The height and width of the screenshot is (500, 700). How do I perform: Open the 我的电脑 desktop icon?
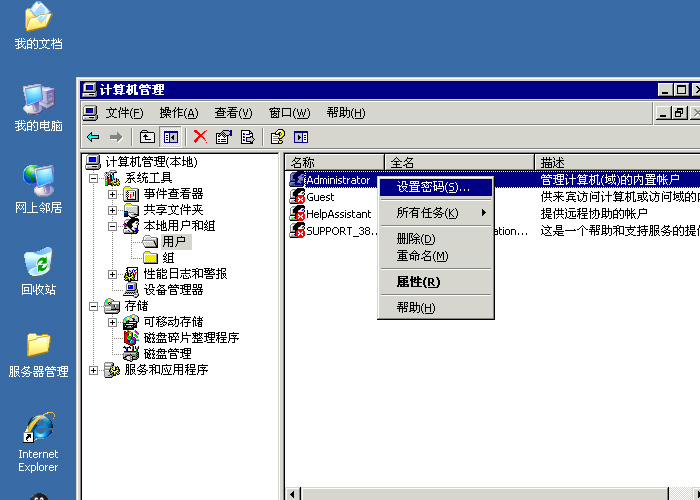(x=38, y=108)
